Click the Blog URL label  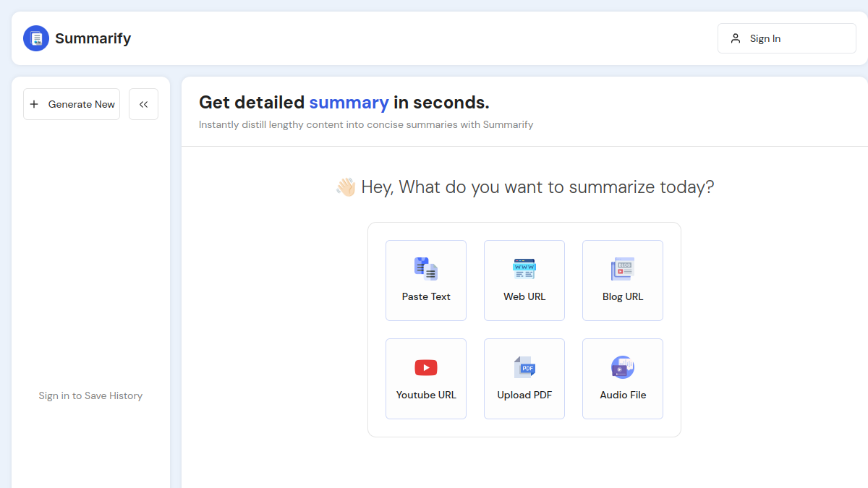tap(623, 296)
